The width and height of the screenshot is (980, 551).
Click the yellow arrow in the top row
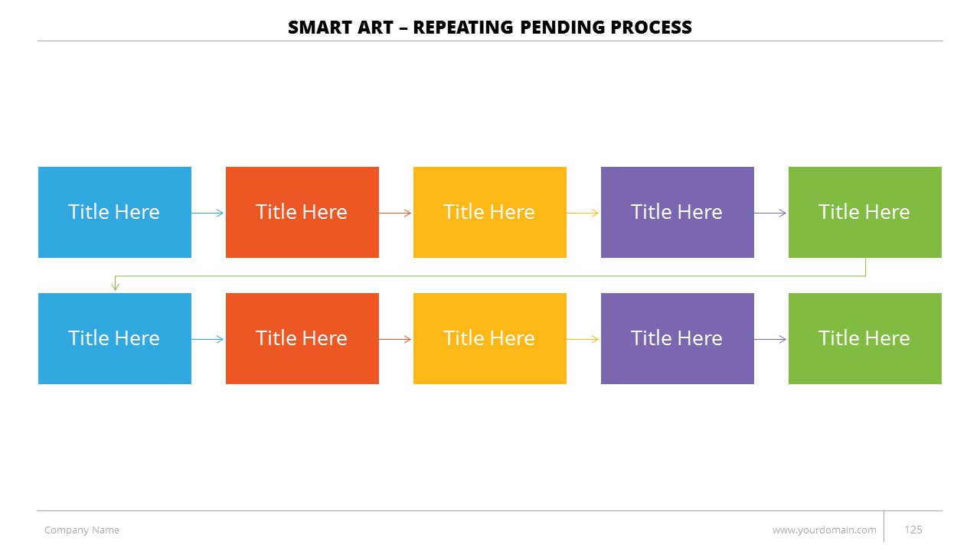click(x=583, y=214)
